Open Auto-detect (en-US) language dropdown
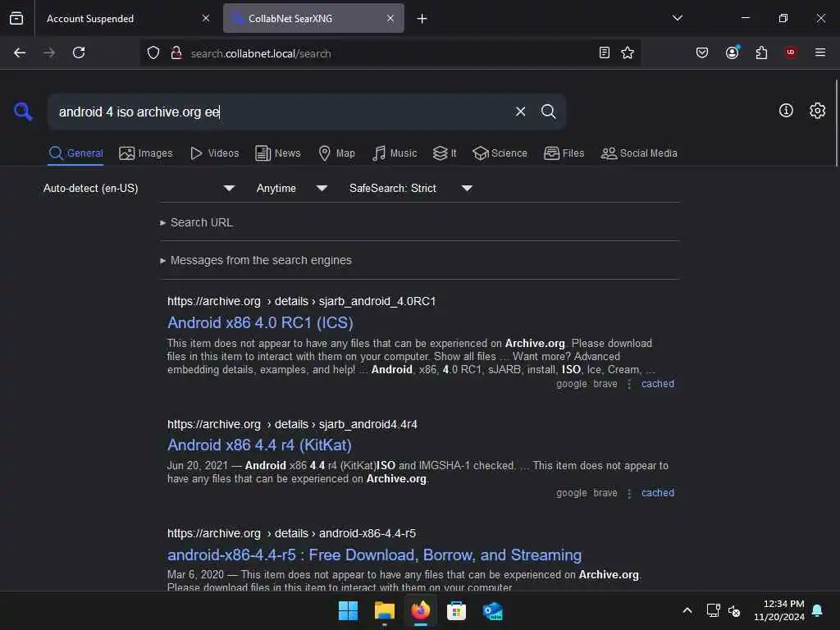Image resolution: width=840 pixels, height=630 pixels. (139, 188)
